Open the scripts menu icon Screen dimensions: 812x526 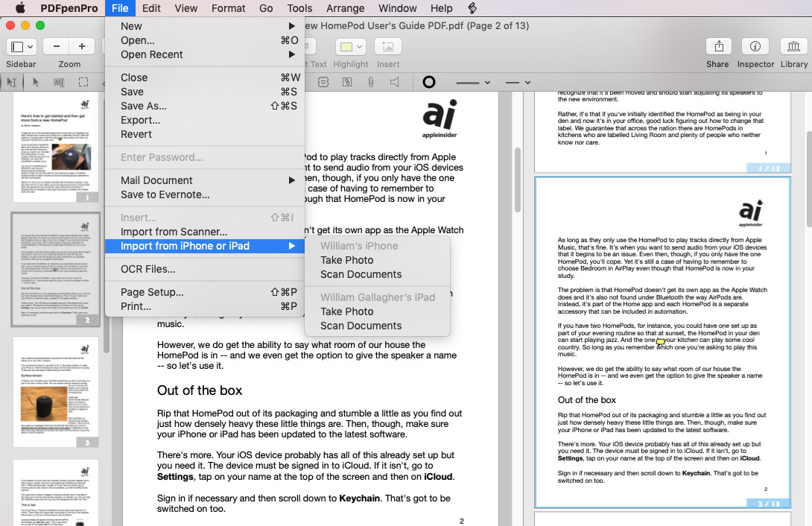pos(472,8)
